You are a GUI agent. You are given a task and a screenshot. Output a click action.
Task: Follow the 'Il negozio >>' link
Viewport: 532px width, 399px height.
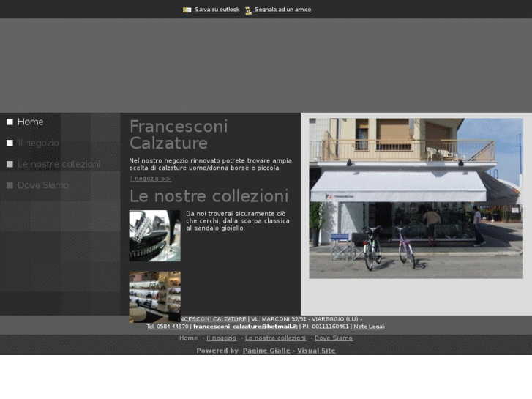(x=150, y=179)
